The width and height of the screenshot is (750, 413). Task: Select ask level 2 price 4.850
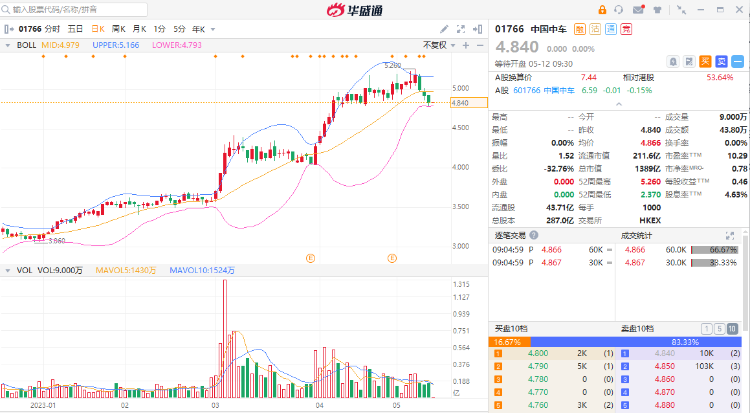(665, 366)
